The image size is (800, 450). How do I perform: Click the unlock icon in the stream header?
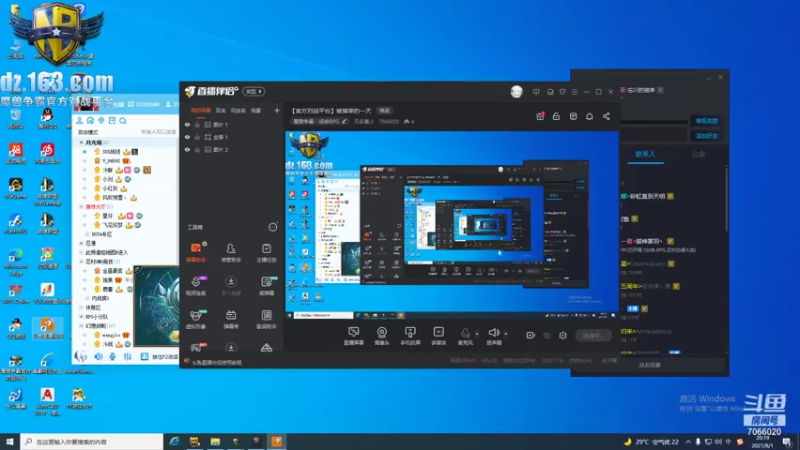tap(556, 116)
